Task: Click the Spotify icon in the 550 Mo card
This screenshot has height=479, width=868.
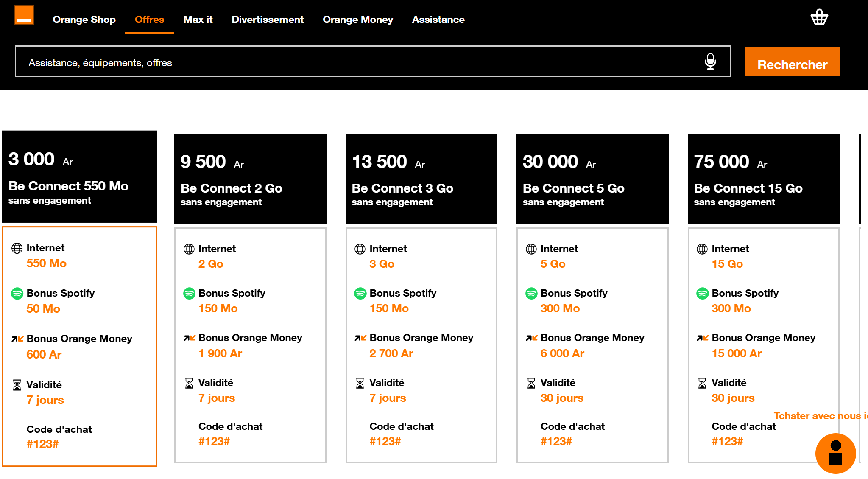Action: (x=17, y=293)
